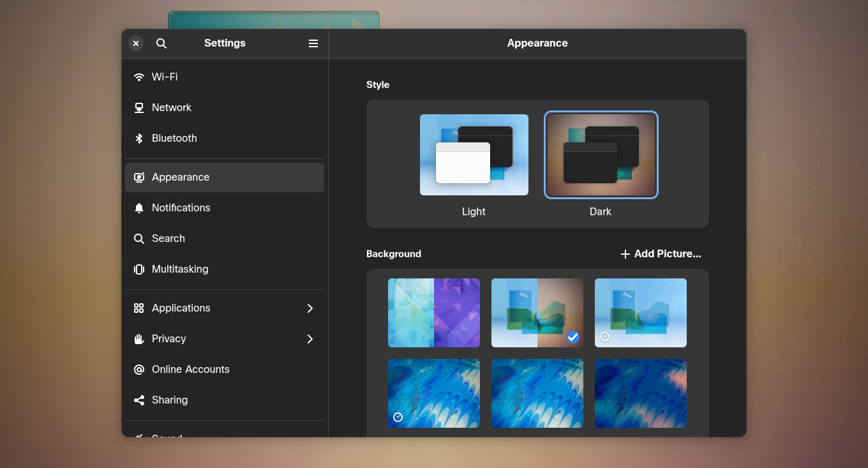
Task: Click the Online Accounts at-sign icon
Action: pos(139,370)
